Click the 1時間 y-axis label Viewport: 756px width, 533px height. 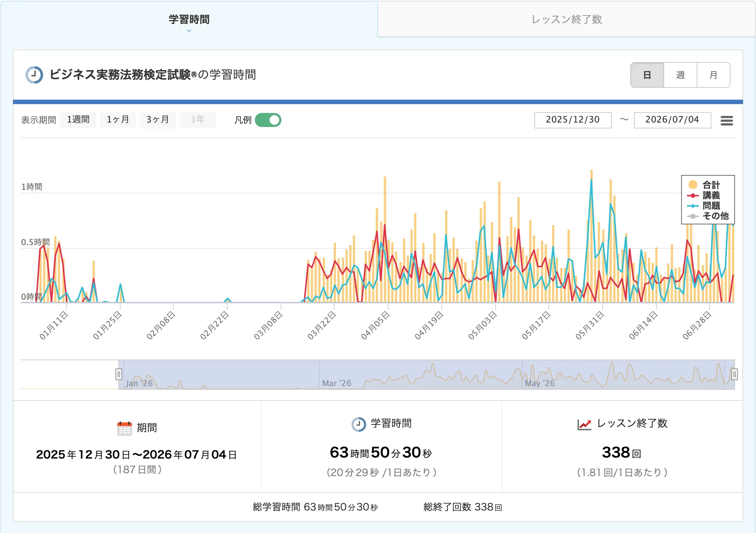tap(32, 187)
